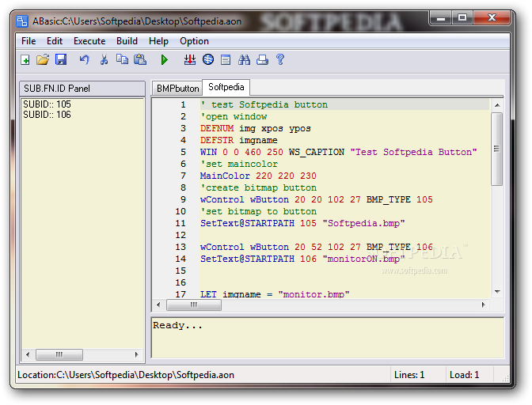
Task: Paste from clipboard icon
Action: point(140,59)
